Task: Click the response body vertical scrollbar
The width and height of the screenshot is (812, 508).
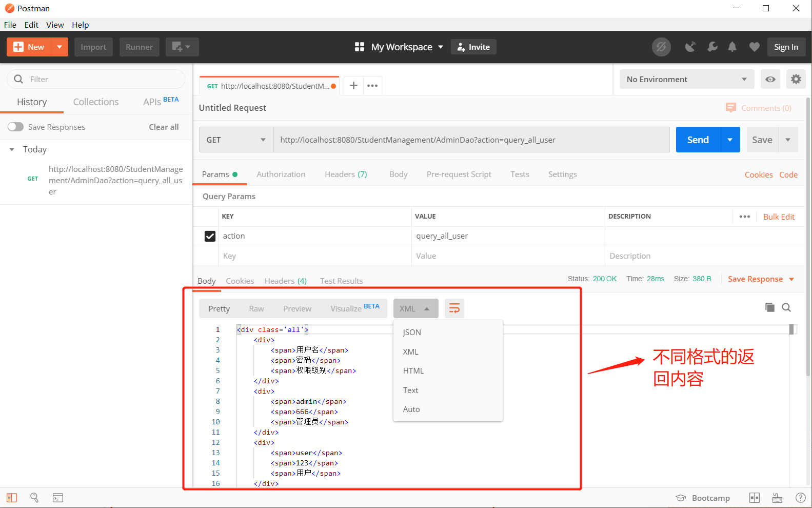Action: click(x=791, y=329)
